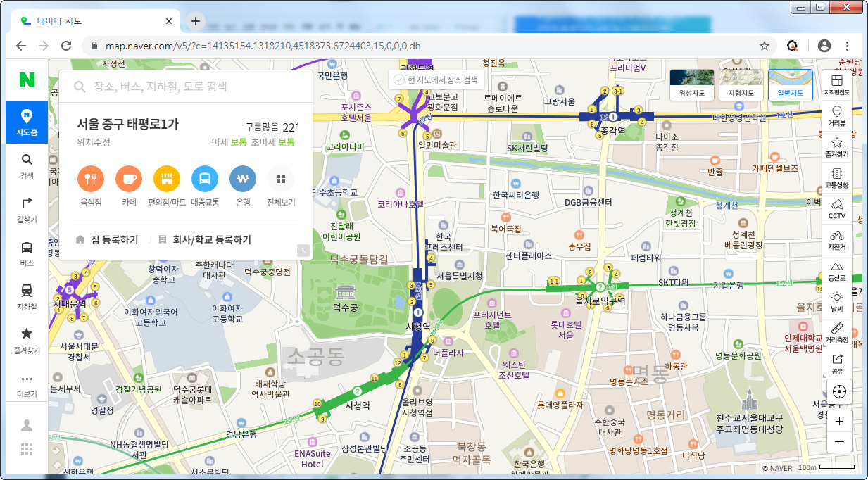Select the 은행 category icon

click(243, 179)
